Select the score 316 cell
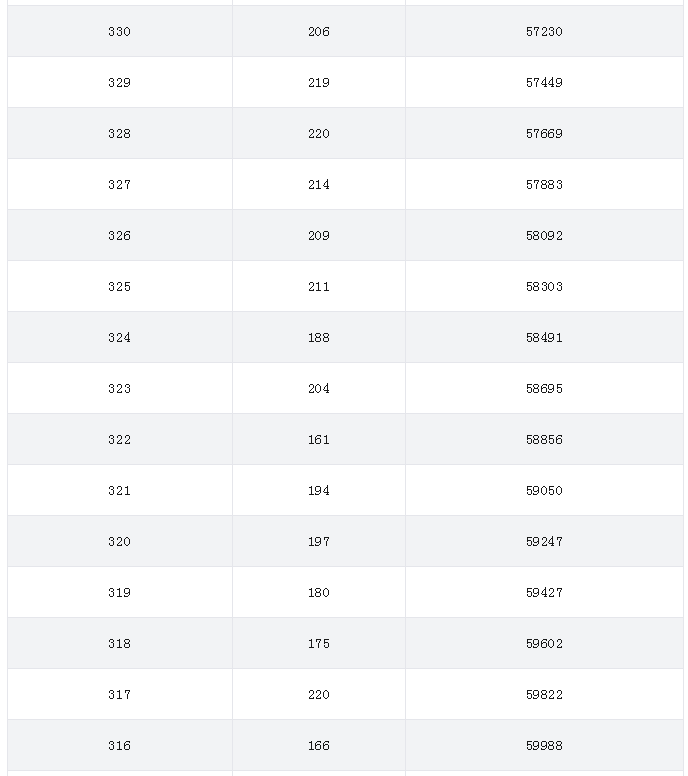The image size is (688, 776). [x=120, y=745]
